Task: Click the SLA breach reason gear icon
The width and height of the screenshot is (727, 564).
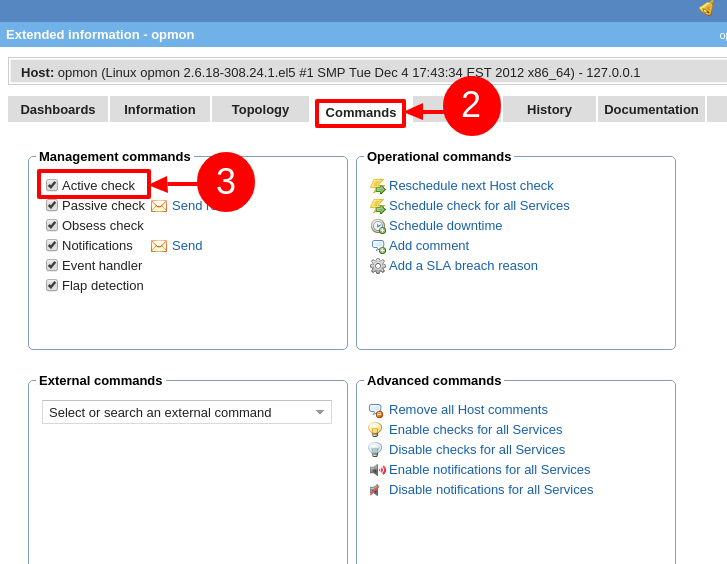Action: click(x=377, y=266)
